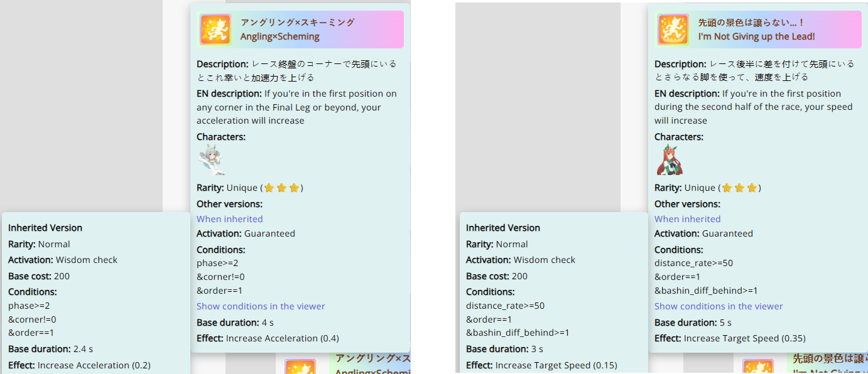The image size is (868, 374).
Task: Click "Inherited Version" heading beside Angling×Scheming card
Action: point(45,228)
